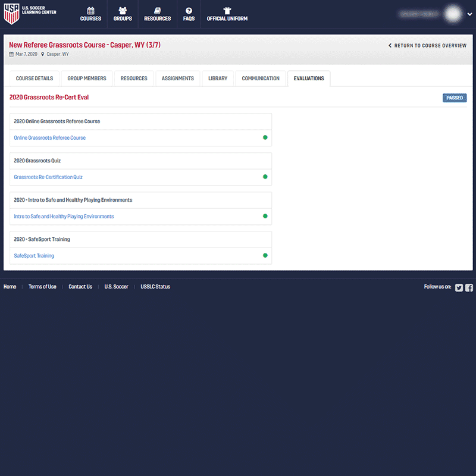
Task: Click green status dot for SafeSport Training
Action: coord(265,255)
